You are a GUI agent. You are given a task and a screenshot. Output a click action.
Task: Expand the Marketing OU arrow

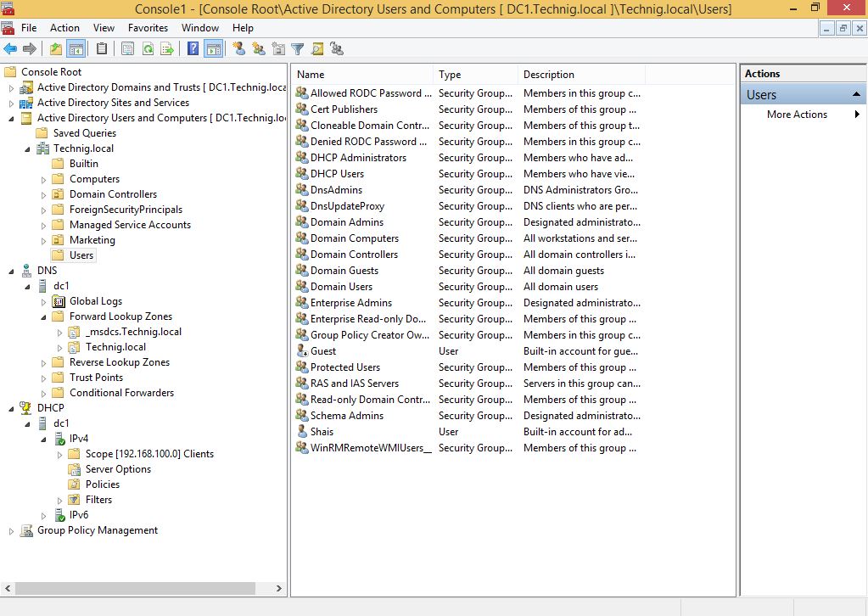click(x=44, y=240)
